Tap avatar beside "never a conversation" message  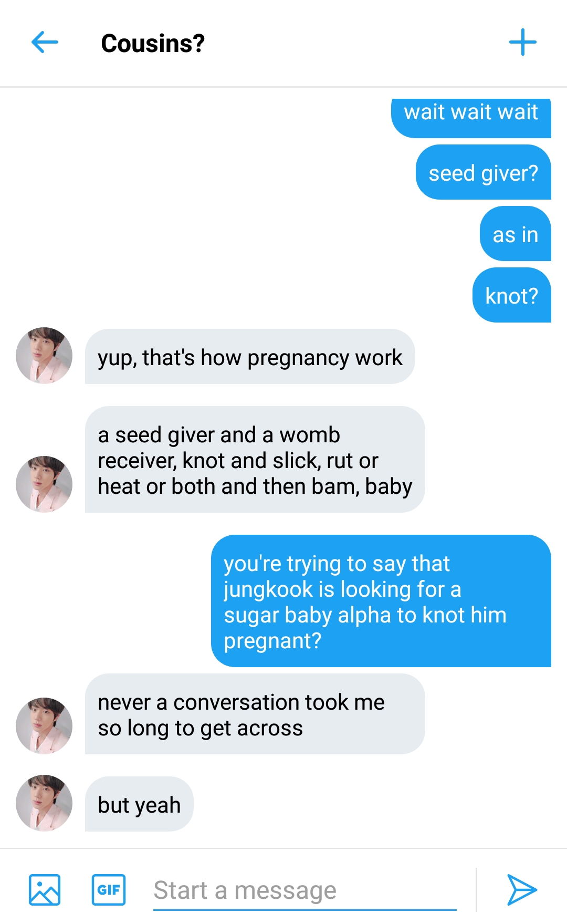44,725
